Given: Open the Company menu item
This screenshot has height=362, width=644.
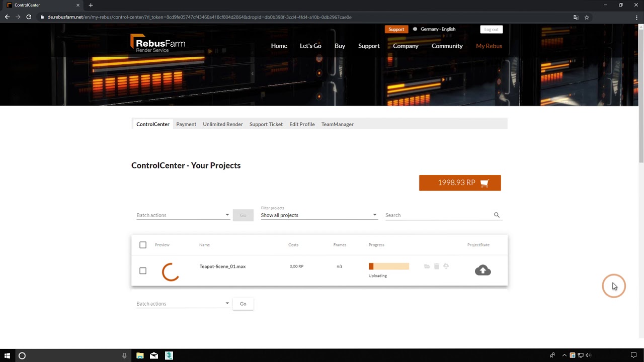Looking at the screenshot, I should pyautogui.click(x=406, y=46).
